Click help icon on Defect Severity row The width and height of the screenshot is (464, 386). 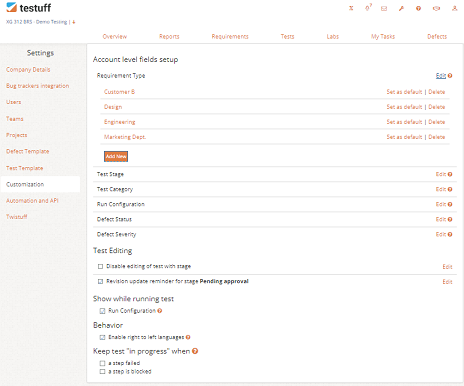(x=450, y=234)
